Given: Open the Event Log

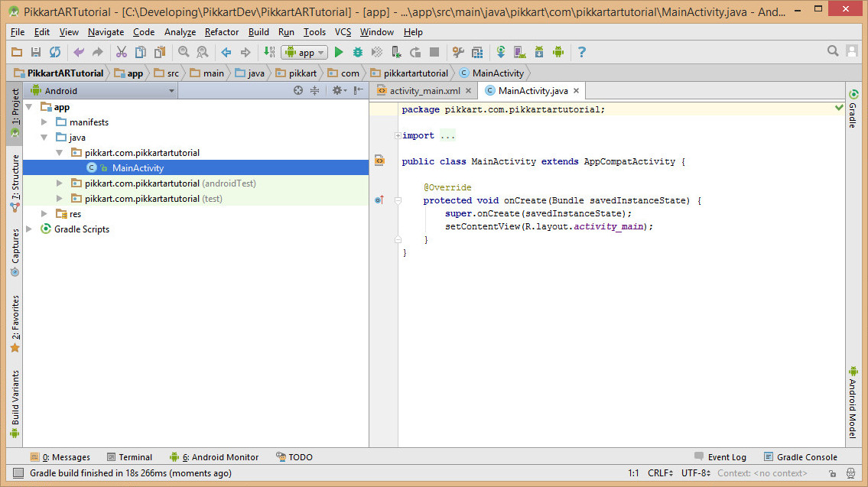Looking at the screenshot, I should pos(720,457).
